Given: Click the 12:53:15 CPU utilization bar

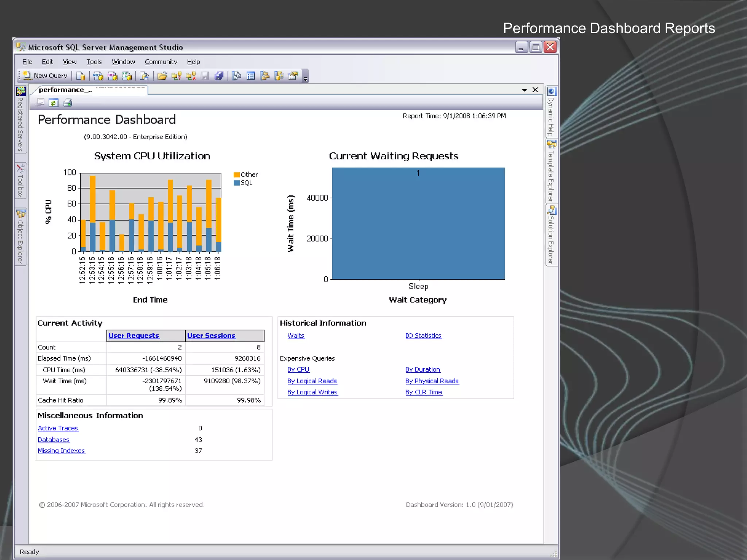Looking at the screenshot, I should click(x=93, y=214).
